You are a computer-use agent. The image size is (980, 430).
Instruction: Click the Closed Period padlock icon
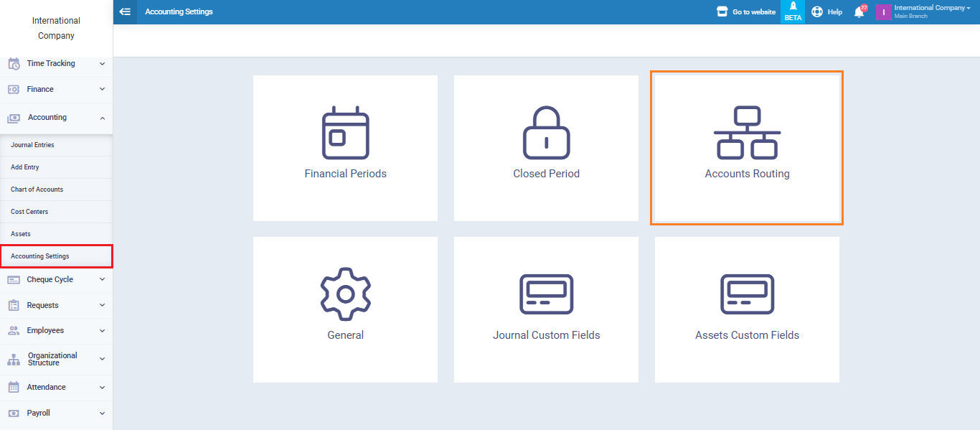click(x=546, y=133)
